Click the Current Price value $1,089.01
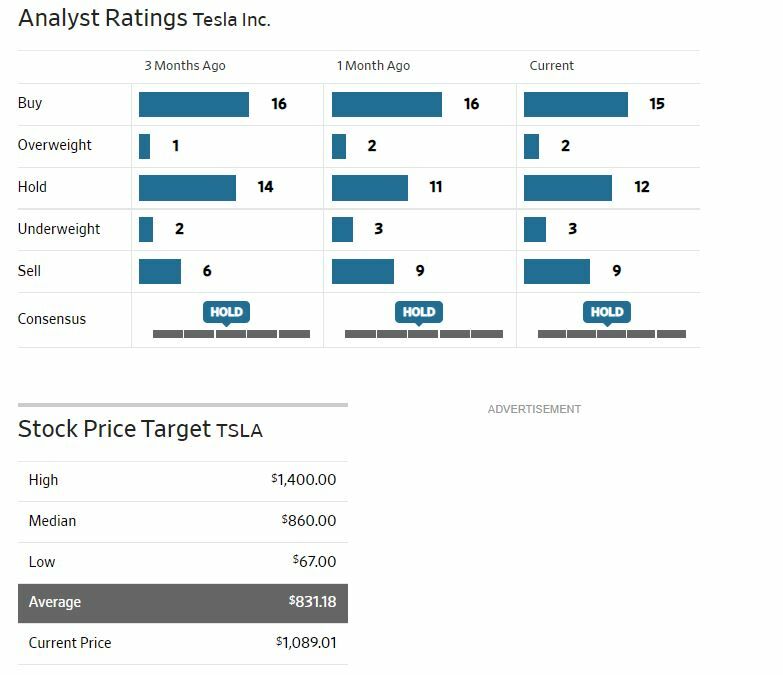Image resolution: width=783 pixels, height=675 pixels. pos(306,643)
